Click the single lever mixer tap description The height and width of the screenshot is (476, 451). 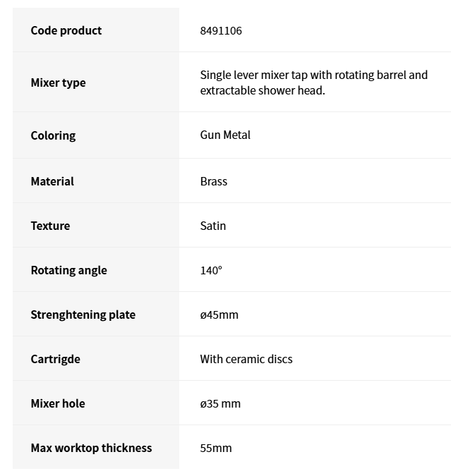click(313, 83)
